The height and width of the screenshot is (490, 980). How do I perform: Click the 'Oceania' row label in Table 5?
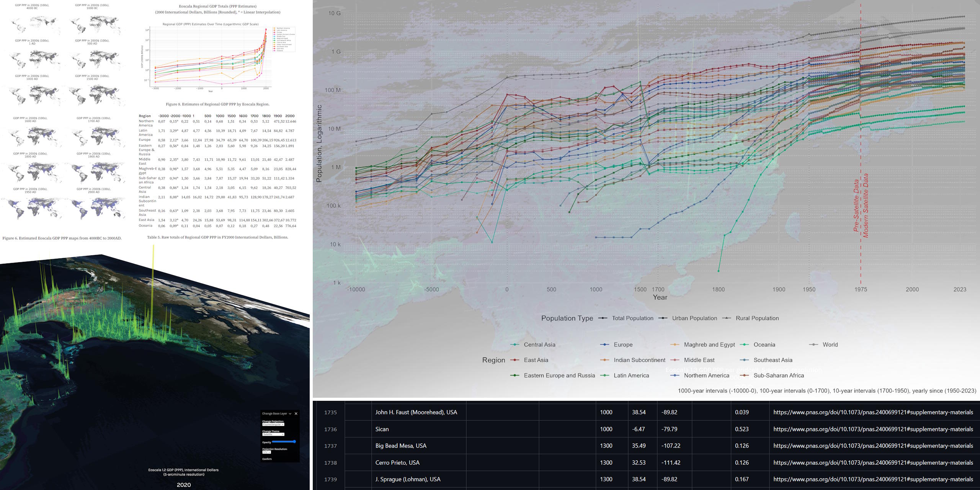145,225
